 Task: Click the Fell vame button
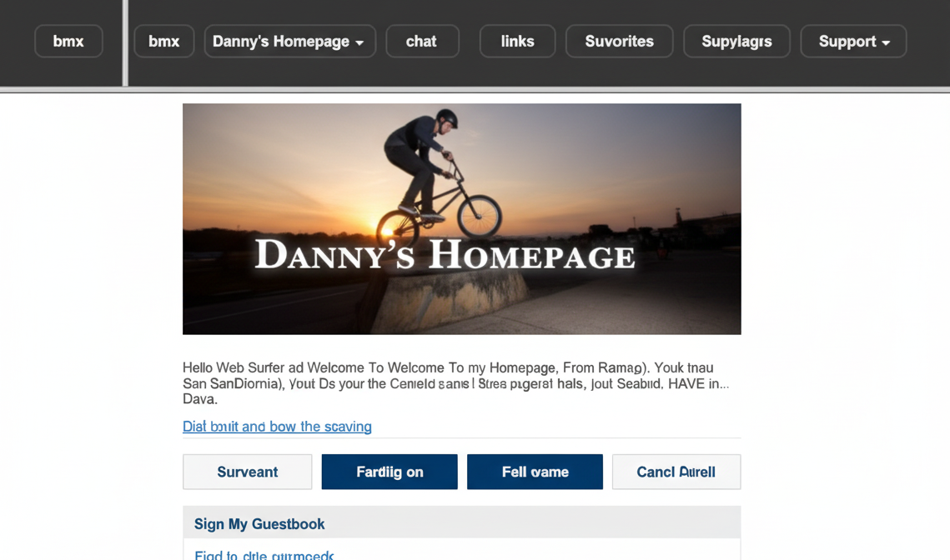[535, 472]
